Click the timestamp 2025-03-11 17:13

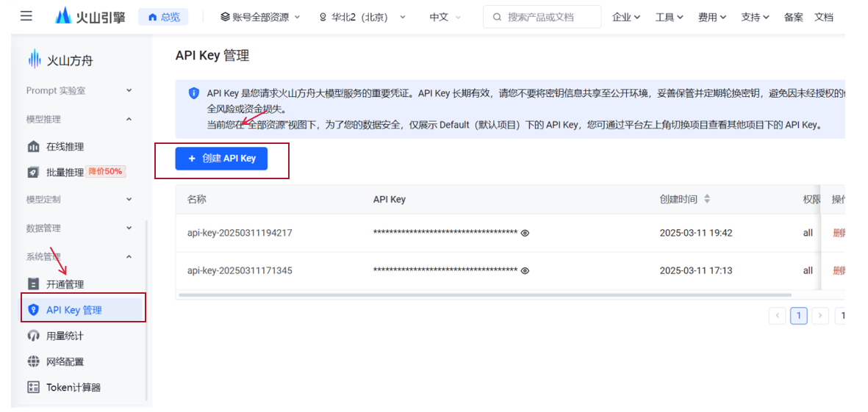[x=696, y=271]
